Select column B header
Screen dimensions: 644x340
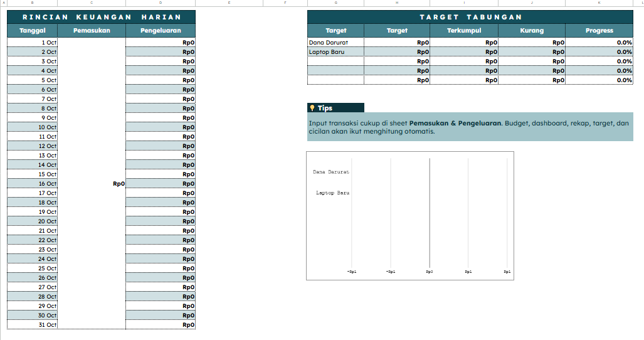coord(32,3)
